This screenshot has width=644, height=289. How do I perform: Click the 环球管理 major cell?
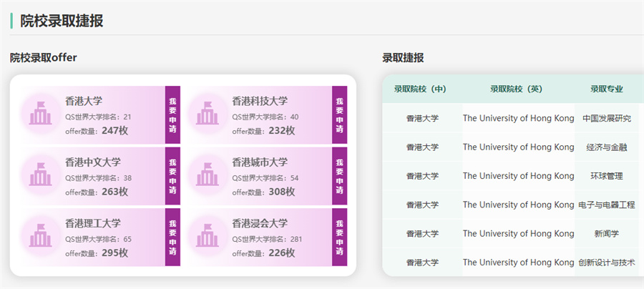(607, 176)
